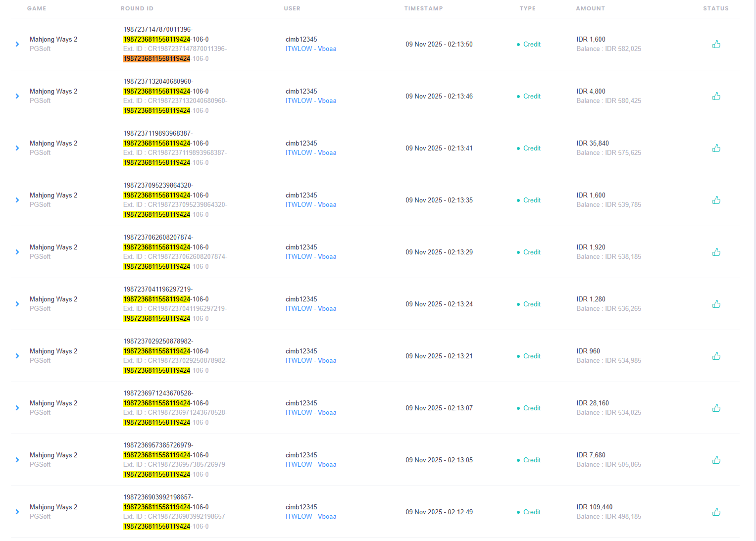The width and height of the screenshot is (756, 541).
Task: Click thumbs-up status icon for 02:13:46 row
Action: pos(716,96)
